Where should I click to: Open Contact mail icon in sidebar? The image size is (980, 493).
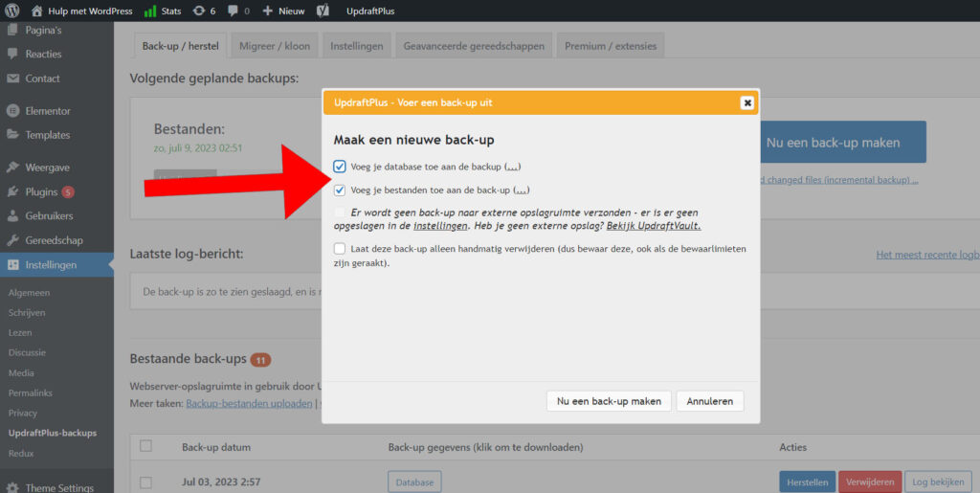click(13, 78)
